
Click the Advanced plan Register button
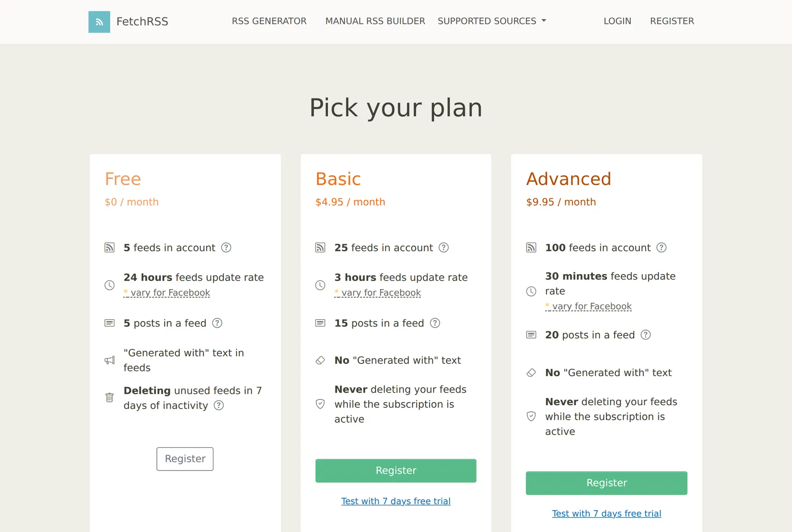pyautogui.click(x=606, y=483)
